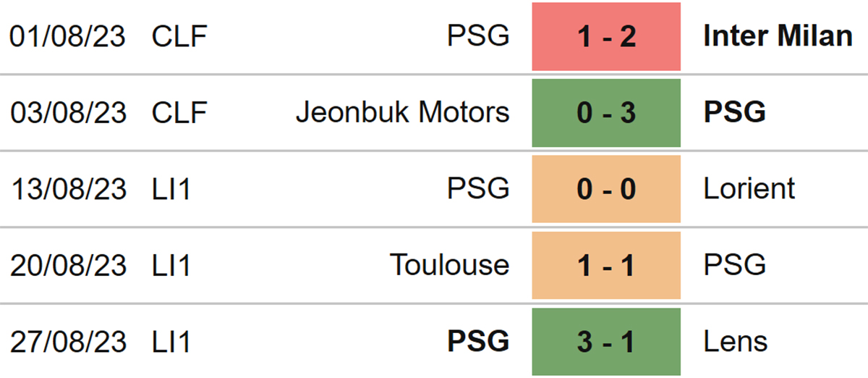Image resolution: width=868 pixels, height=378 pixels.
Task: Click the green 3 - 1 score box
Action: pyautogui.click(x=606, y=341)
